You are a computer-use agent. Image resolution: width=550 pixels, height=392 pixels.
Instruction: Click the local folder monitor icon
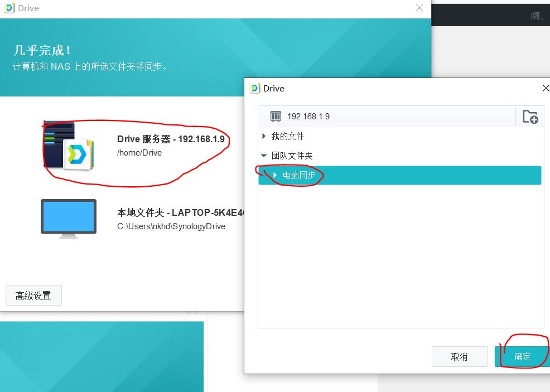pyautogui.click(x=69, y=219)
